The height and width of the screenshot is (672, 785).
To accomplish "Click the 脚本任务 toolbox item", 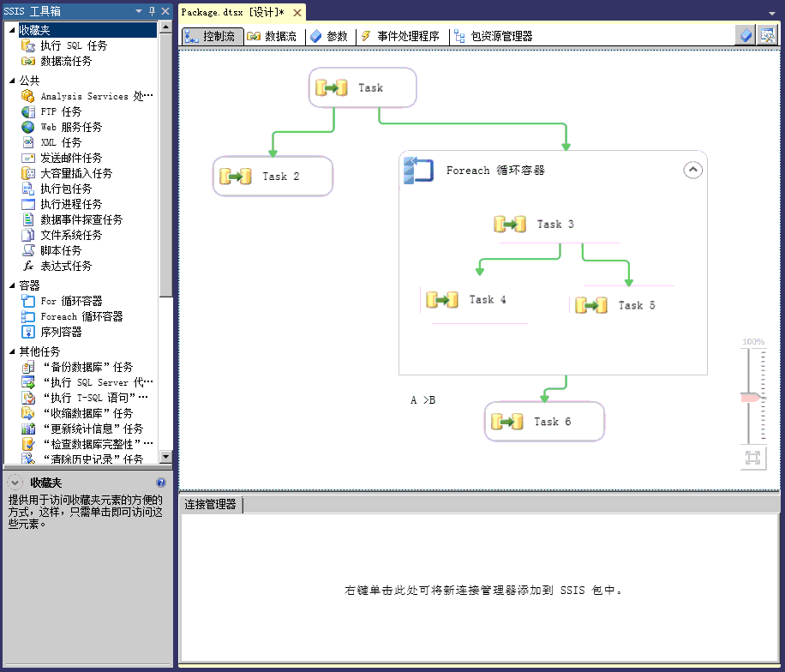I will point(61,250).
